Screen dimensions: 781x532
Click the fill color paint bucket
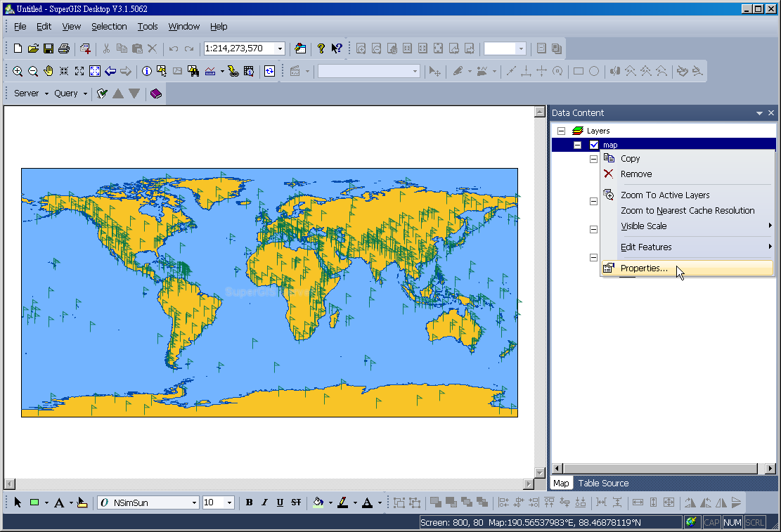click(318, 502)
